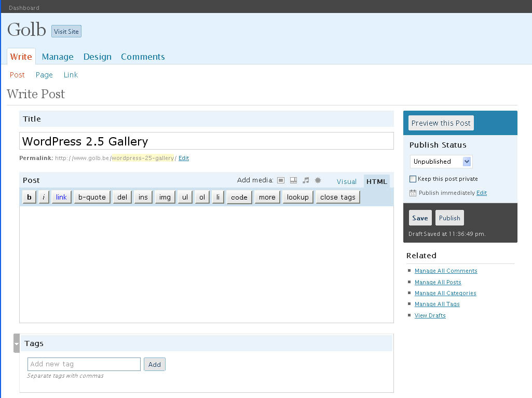Go to Dashboard link
This screenshot has width=532, height=398.
click(x=24, y=8)
